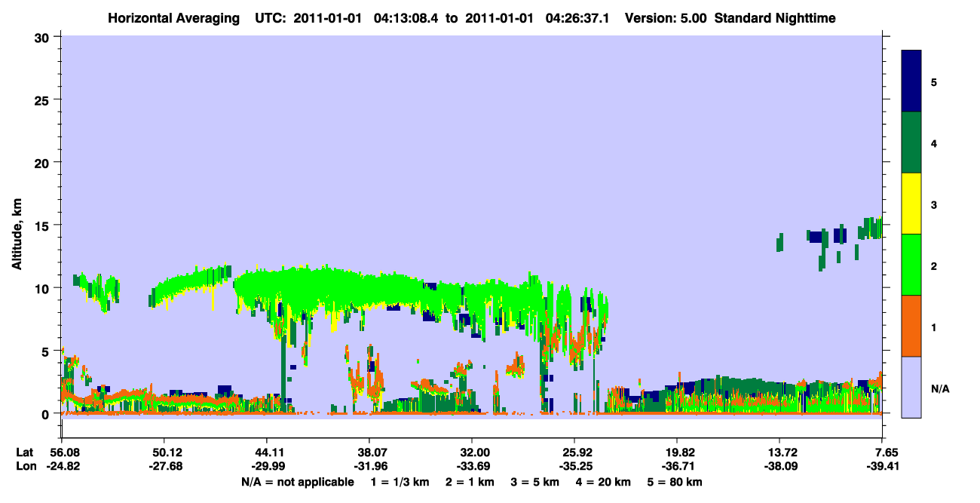Click the colorbar label 3
This screenshot has width=980, height=503.
(934, 204)
